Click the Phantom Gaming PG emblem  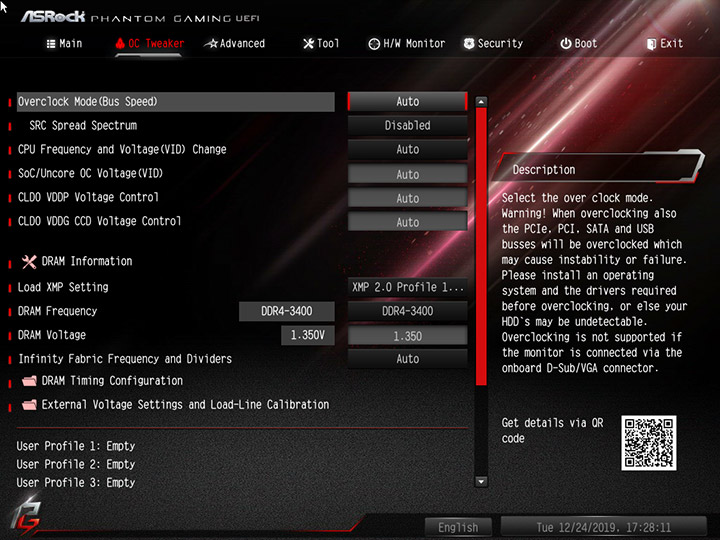coord(26,517)
